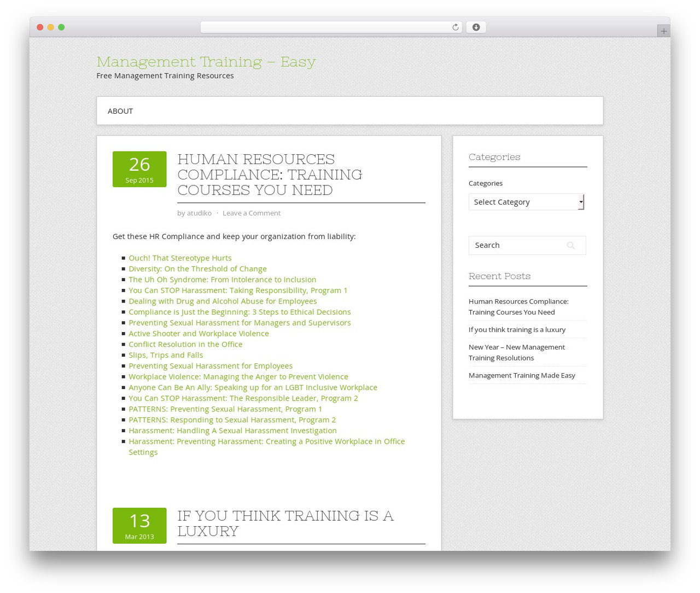Open The Responsible Leader, Program 2 link

(x=243, y=398)
